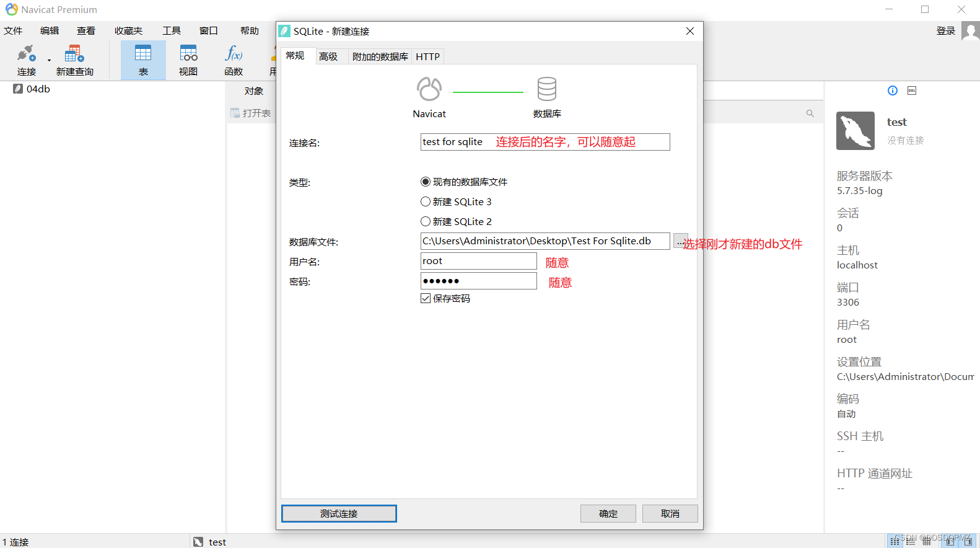Switch to list view in status bar
Image resolution: width=980 pixels, height=548 pixels.
point(895,541)
